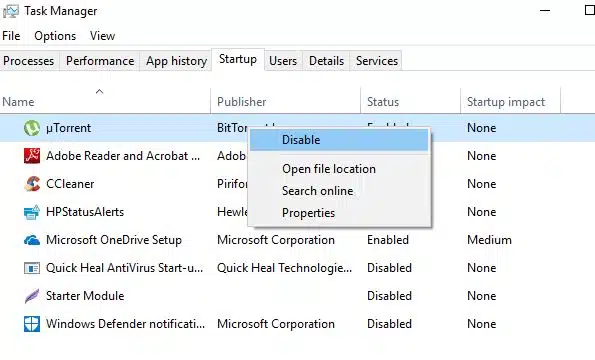The height and width of the screenshot is (360, 595).
Task: Choose Search online in context menu
Action: click(x=339, y=191)
